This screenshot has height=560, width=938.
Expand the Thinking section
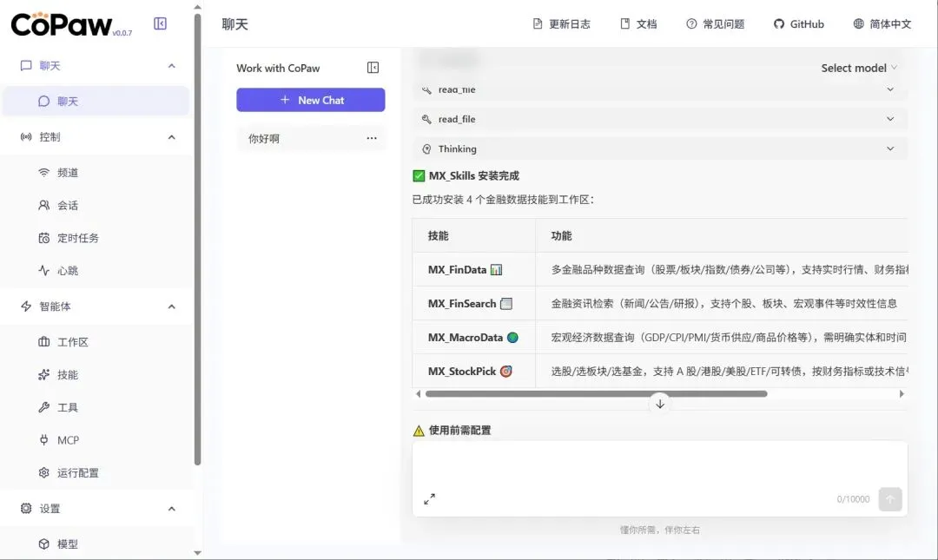[660, 148]
